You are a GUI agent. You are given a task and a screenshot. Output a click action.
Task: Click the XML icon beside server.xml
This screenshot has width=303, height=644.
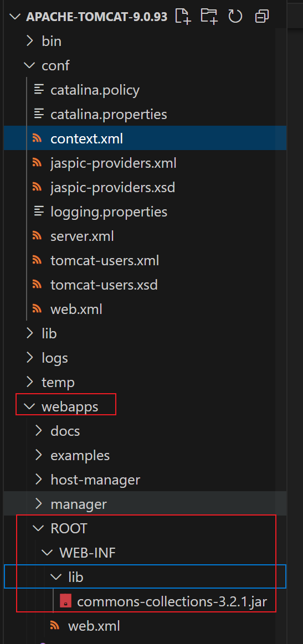point(38,236)
